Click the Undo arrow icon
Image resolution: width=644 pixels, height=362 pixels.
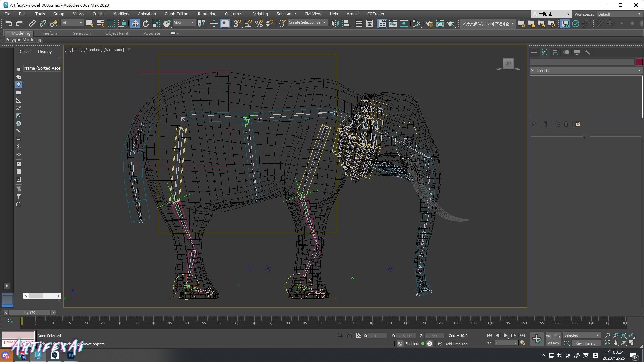pyautogui.click(x=9, y=23)
